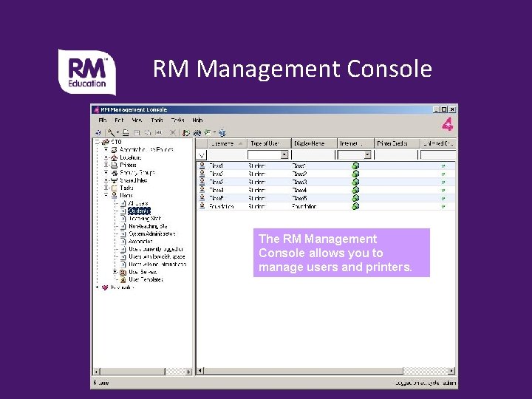Toggle the unlimited credits tick for Class3

[443, 183]
